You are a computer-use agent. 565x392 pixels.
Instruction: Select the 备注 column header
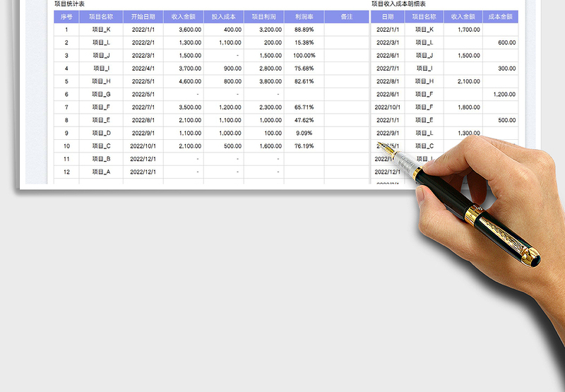[346, 16]
